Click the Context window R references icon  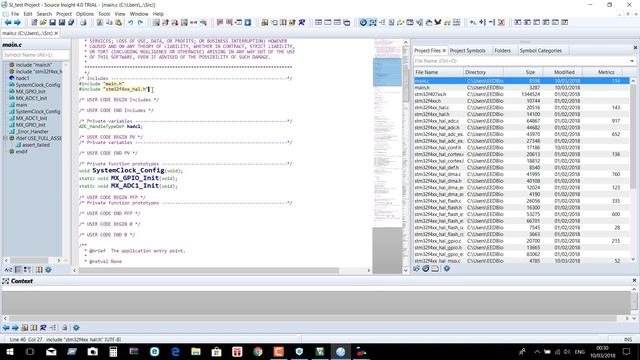pyautogui.click(x=43, y=328)
